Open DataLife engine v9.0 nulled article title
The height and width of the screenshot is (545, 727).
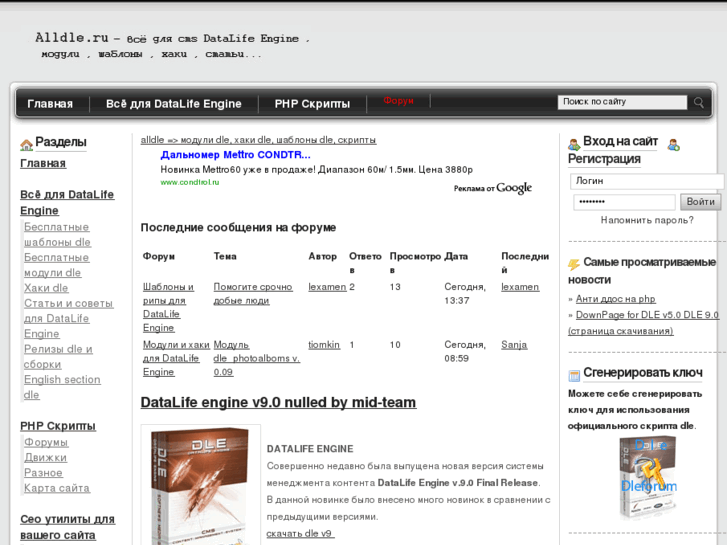tap(278, 402)
